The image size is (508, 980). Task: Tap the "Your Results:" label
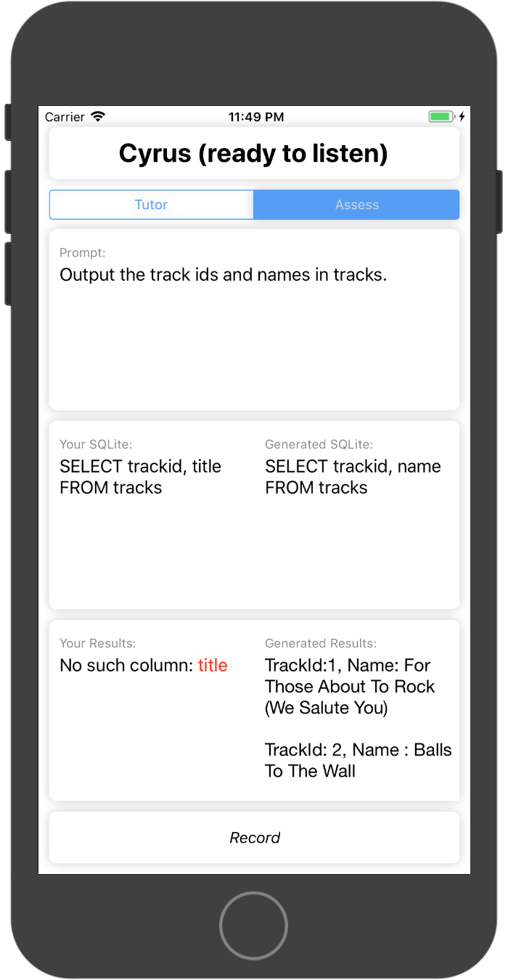(x=97, y=643)
